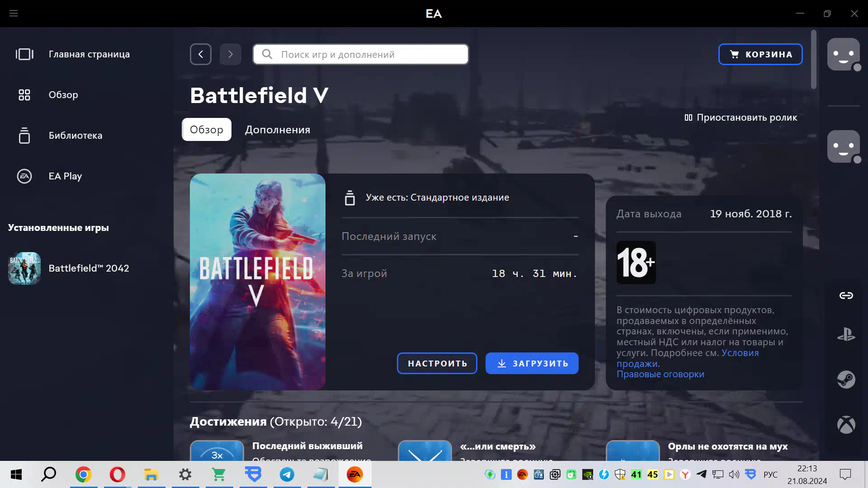Open the notification center icon

pos(845,474)
